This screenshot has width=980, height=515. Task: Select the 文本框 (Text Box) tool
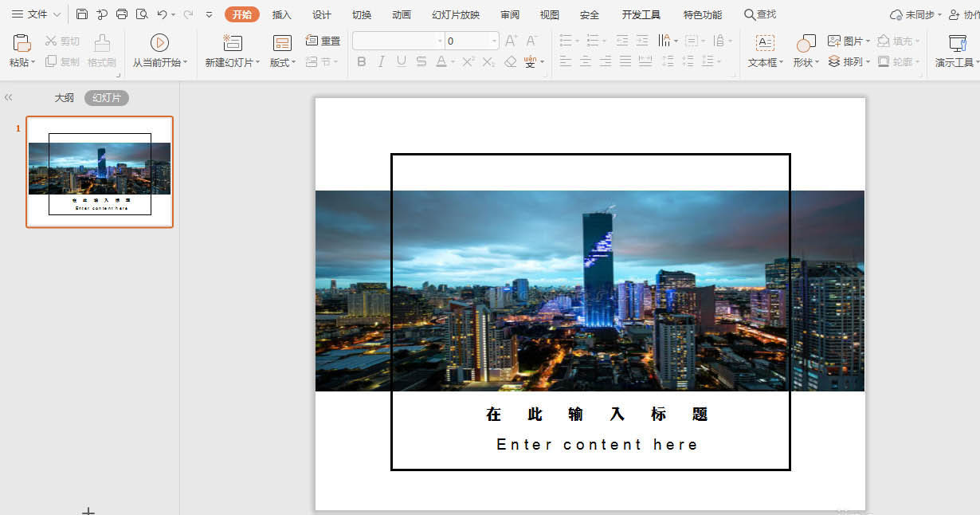tap(766, 49)
